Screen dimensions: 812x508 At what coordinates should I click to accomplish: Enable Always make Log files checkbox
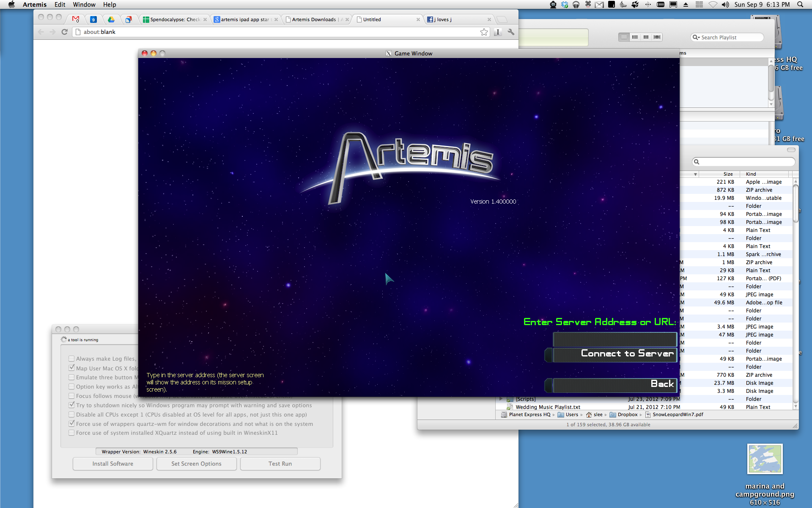(x=71, y=359)
